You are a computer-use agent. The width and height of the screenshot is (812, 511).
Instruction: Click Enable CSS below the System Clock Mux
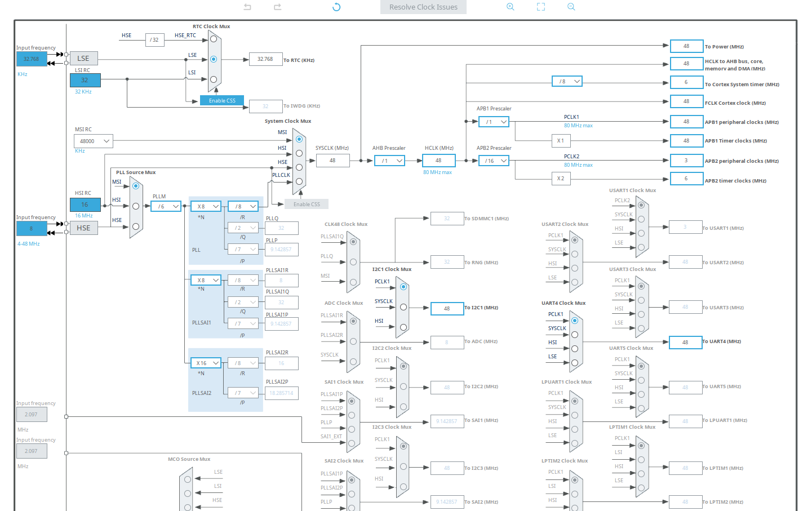pos(306,204)
